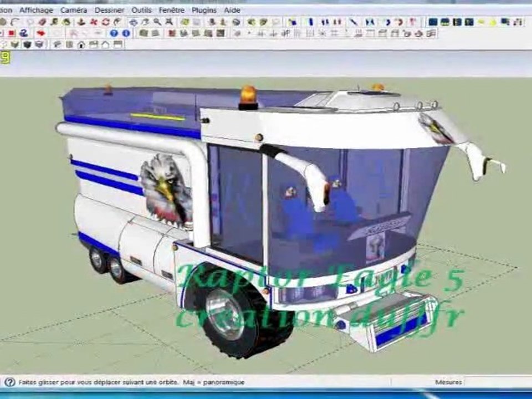Select the Arc drawing tool
Image resolution: width=532 pixels, height=399 pixels.
coord(15,22)
